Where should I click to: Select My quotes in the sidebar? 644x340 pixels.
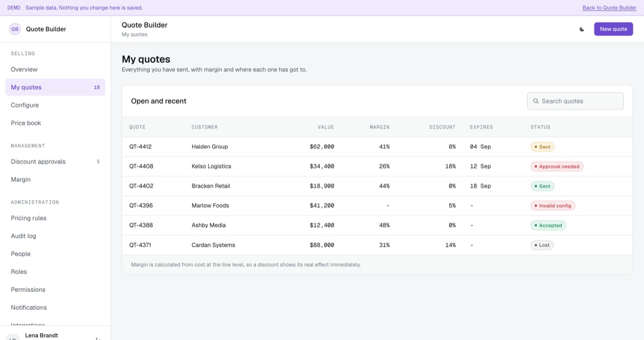click(x=55, y=87)
